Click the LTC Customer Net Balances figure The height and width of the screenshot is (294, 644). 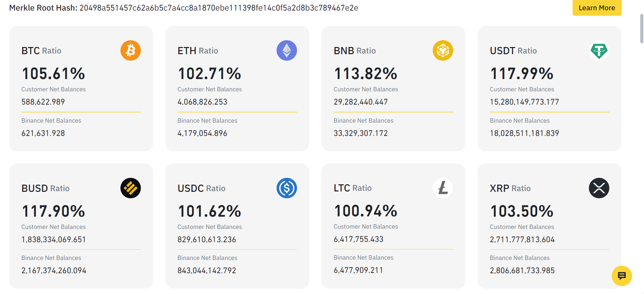(358, 239)
